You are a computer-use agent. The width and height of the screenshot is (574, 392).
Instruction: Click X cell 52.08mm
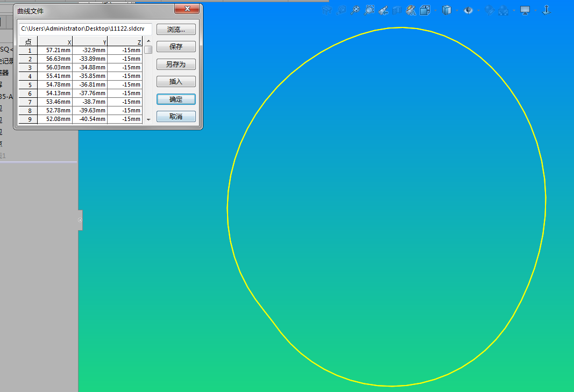coord(55,119)
